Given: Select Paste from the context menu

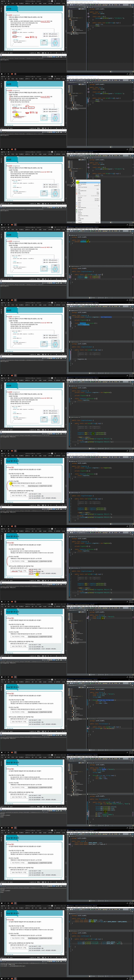Looking at the screenshot, I should pos(79,192).
